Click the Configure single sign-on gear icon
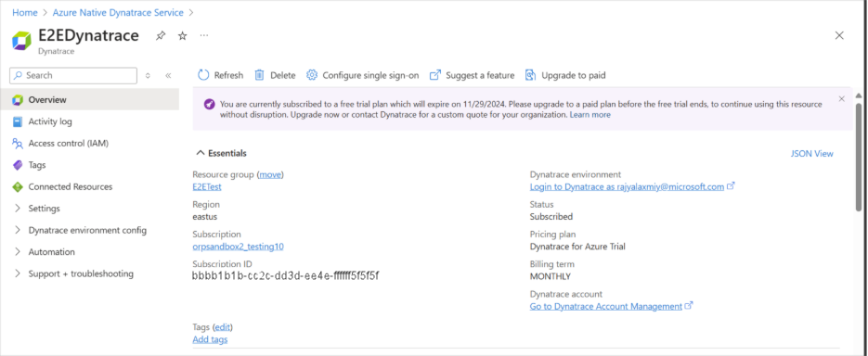The image size is (868, 356). (x=312, y=75)
